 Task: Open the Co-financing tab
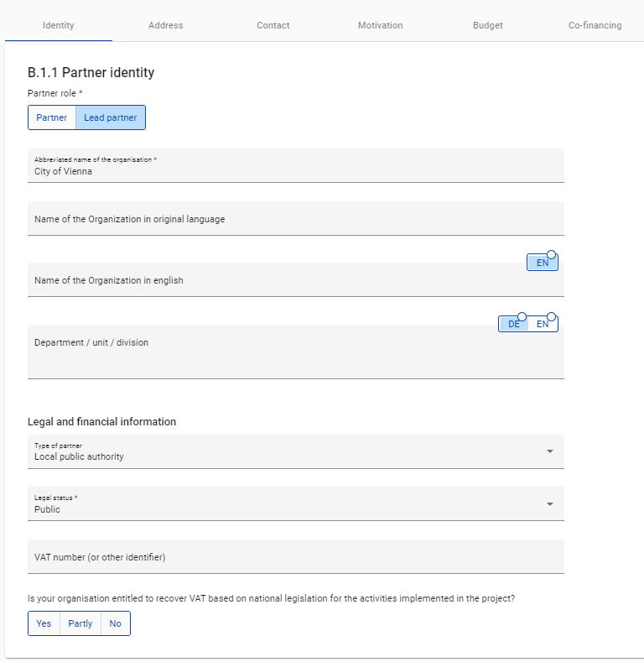(595, 25)
